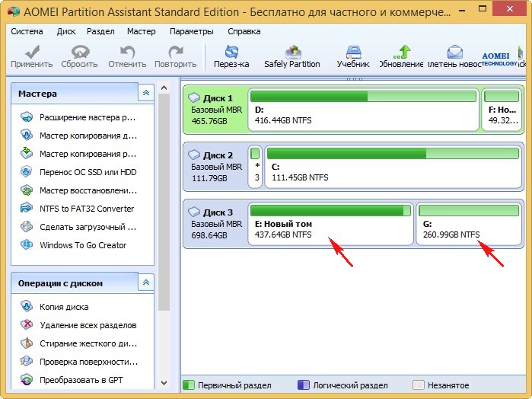
Task: Open the Параметры menu
Action: click(192, 31)
